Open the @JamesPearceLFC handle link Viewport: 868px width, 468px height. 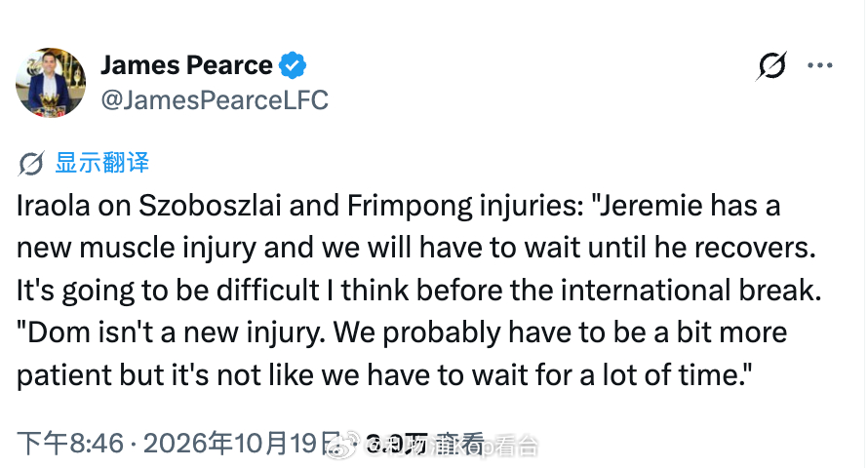pyautogui.click(x=215, y=100)
